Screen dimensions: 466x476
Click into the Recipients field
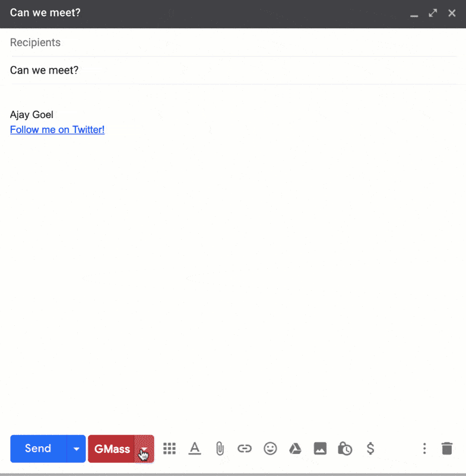[x=232, y=43]
